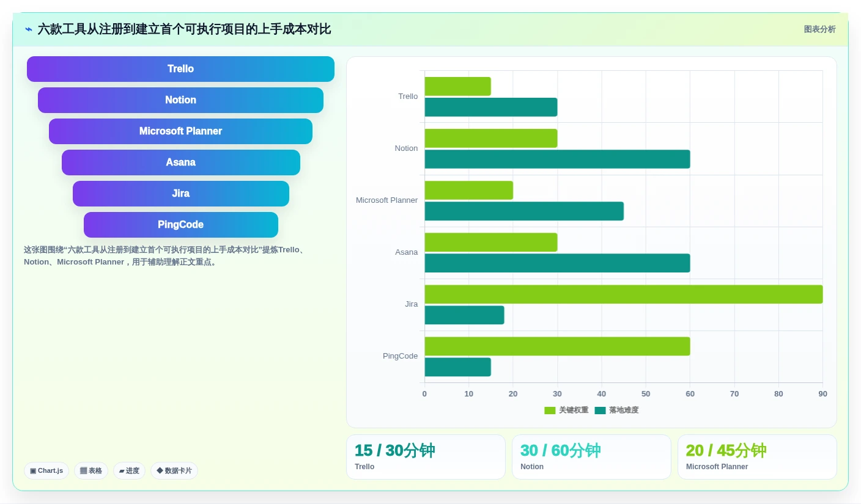Click PingCode's teal chart bar
This screenshot has height=504, width=861.
coord(457,367)
